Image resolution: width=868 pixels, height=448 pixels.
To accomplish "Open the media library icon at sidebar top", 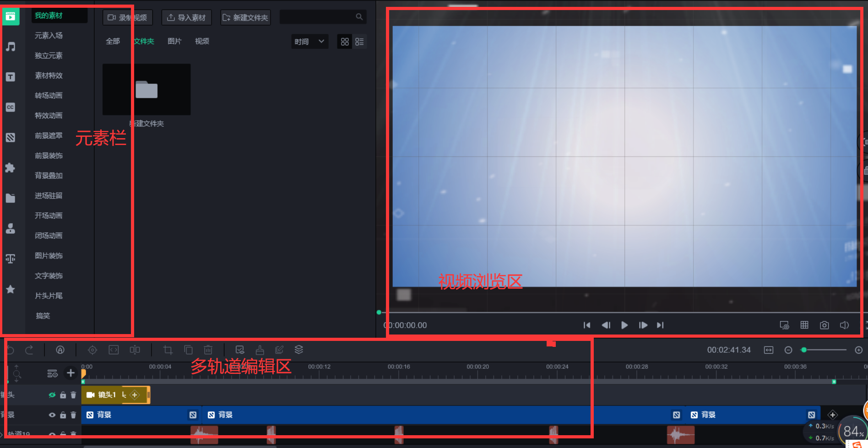I will click(11, 17).
